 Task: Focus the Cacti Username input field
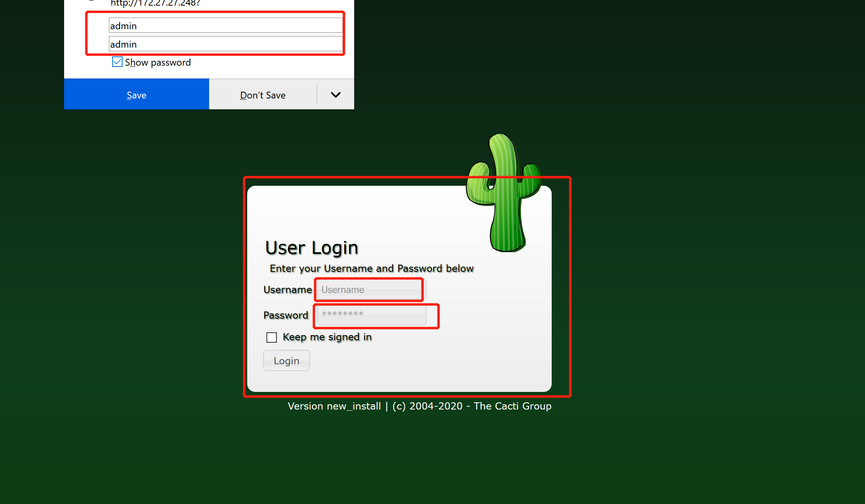(371, 289)
